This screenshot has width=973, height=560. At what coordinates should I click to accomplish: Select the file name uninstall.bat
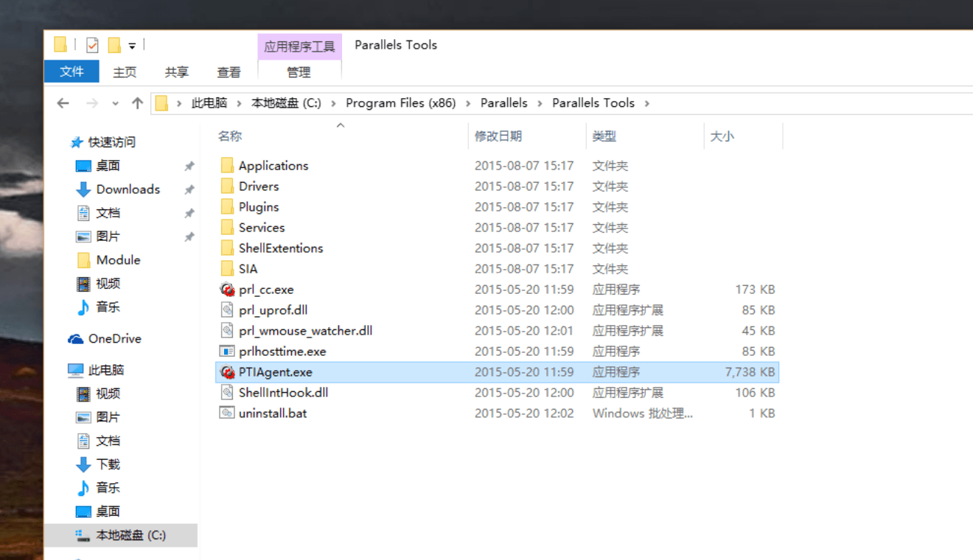[x=273, y=413]
